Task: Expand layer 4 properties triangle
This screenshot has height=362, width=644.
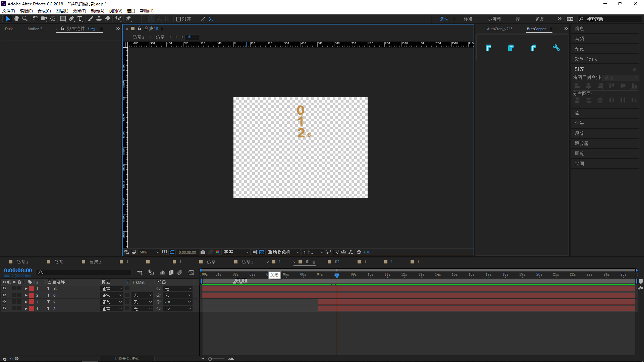Action: 26,309
